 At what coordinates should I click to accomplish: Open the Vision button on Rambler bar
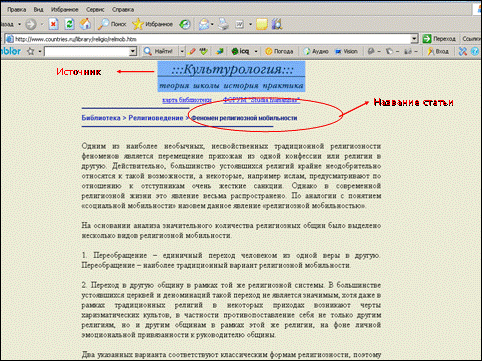pos(346,51)
